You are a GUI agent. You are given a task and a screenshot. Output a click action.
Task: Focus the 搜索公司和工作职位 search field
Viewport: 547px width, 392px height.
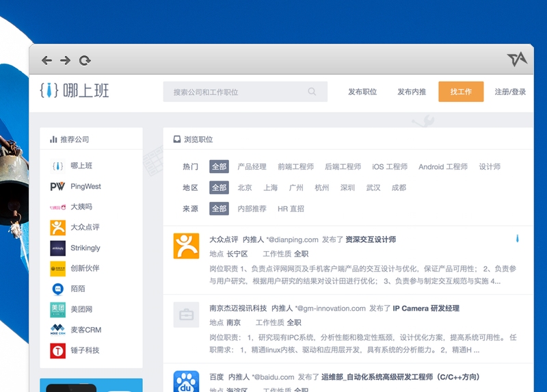click(x=245, y=92)
